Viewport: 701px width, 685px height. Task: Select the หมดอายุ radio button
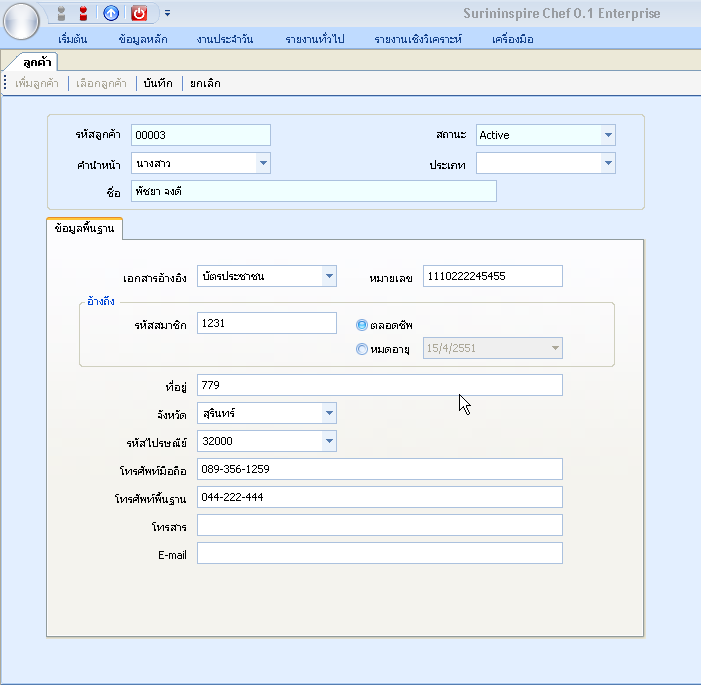pyautogui.click(x=362, y=349)
